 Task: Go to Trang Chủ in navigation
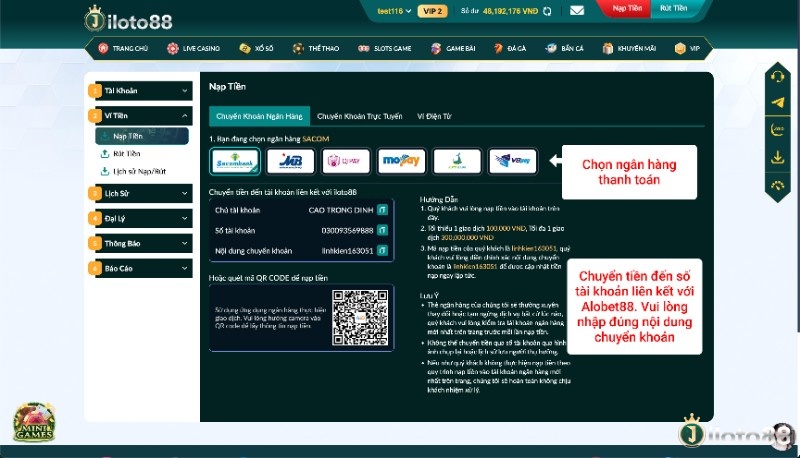123,48
